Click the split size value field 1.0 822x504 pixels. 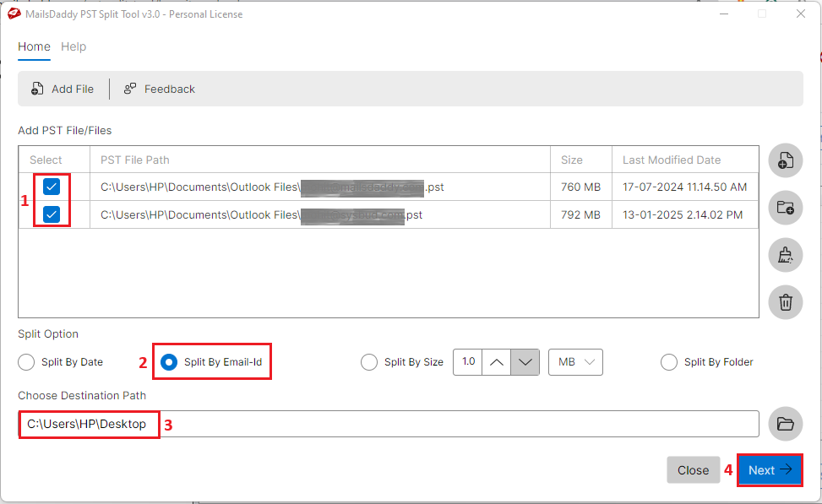coord(468,362)
